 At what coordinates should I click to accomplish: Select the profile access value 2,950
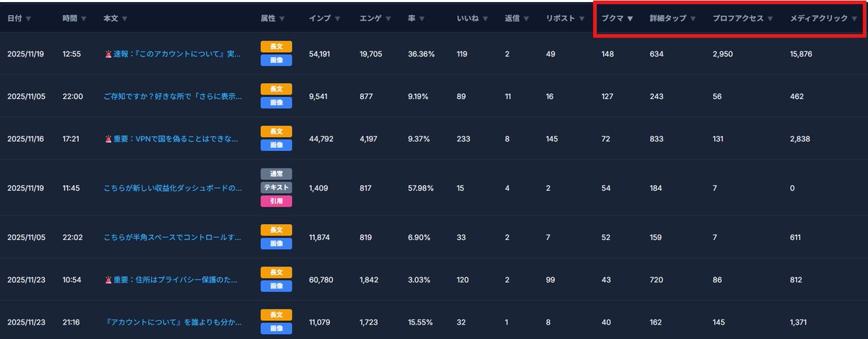click(x=723, y=54)
